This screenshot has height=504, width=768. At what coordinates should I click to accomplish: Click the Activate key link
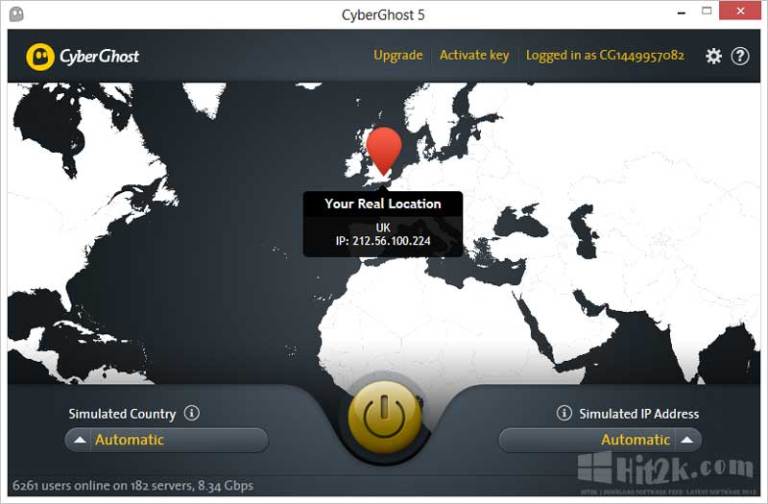tap(474, 55)
